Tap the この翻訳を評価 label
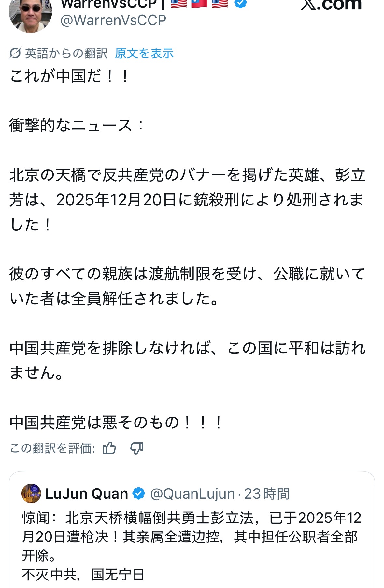Screen dimensions: 384x588 click(x=52, y=448)
